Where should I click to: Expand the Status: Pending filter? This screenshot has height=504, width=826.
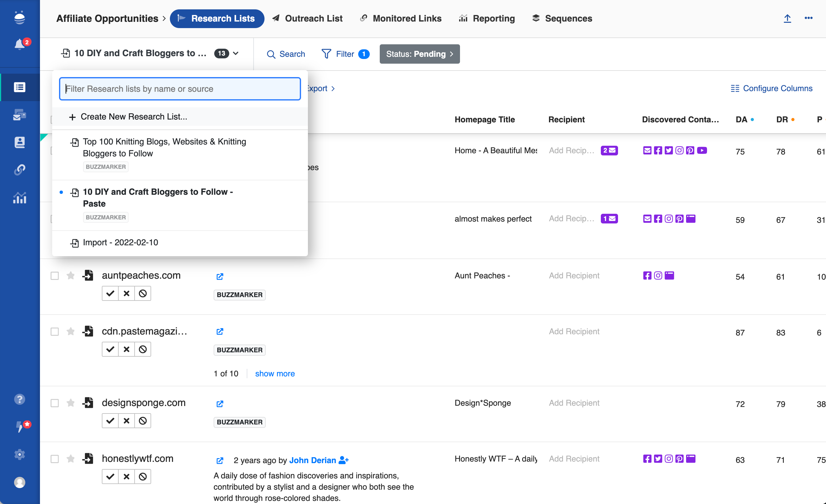[x=419, y=54]
